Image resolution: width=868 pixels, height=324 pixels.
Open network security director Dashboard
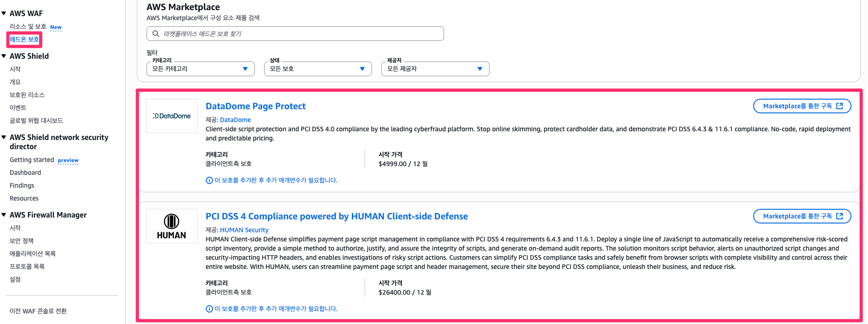click(25, 173)
